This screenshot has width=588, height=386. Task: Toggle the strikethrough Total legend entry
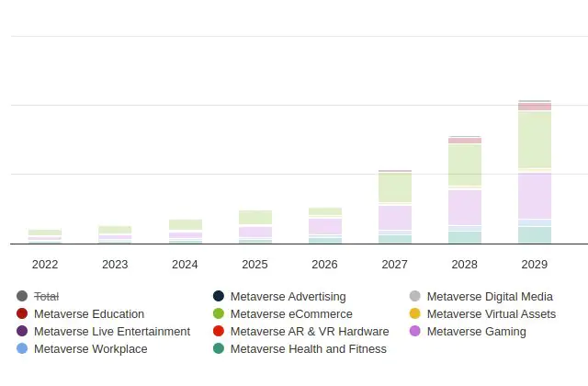(x=46, y=297)
